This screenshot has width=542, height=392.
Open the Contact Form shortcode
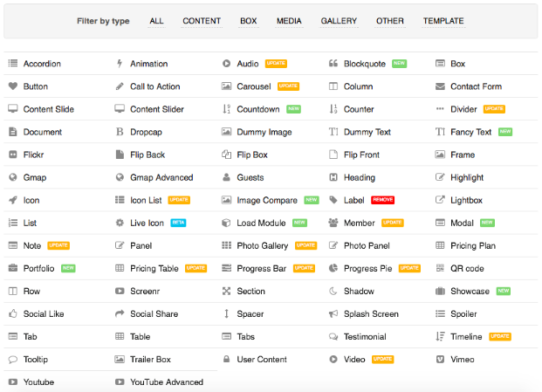pos(476,86)
